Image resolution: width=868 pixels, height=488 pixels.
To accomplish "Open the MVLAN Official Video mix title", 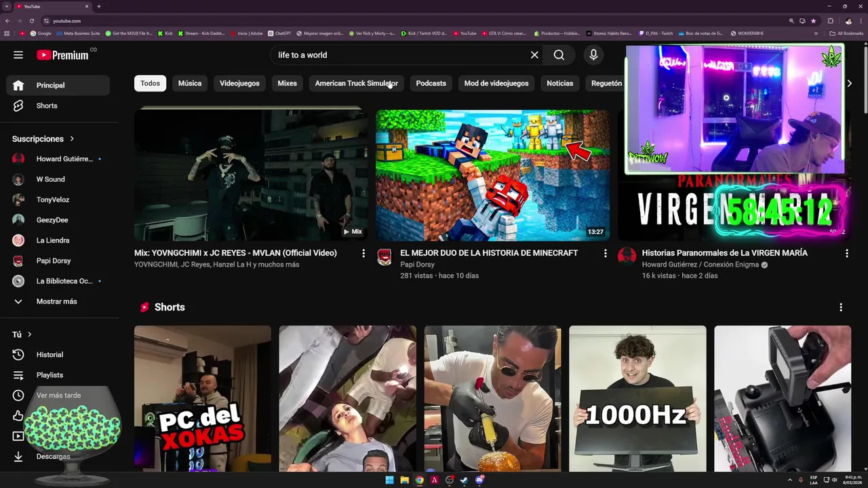I will tap(235, 253).
